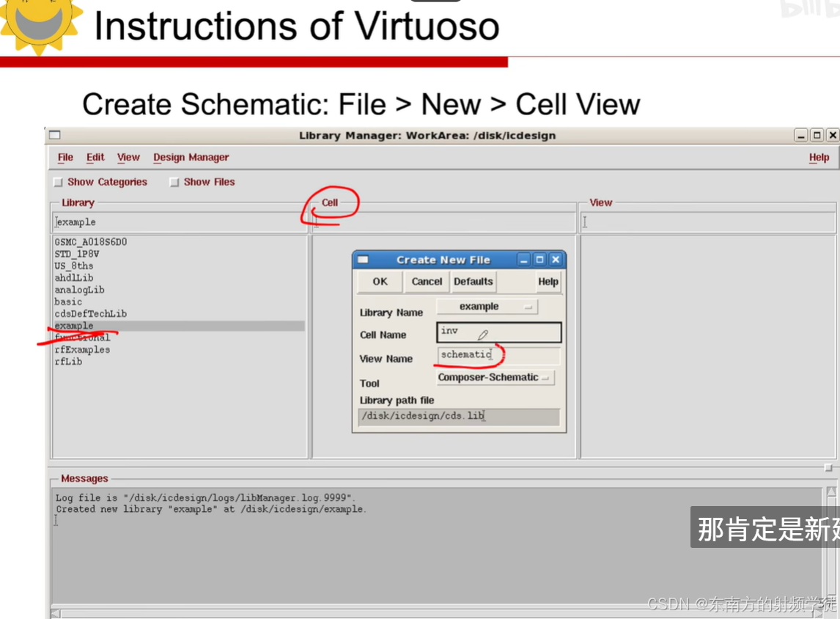The image size is (840, 619).
Task: Open the File menu in Library Manager
Action: 65,157
